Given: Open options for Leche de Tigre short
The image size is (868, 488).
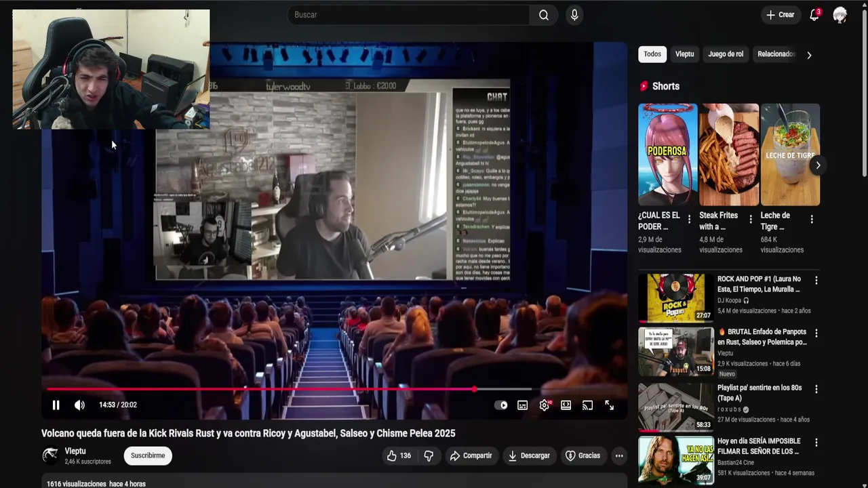Looking at the screenshot, I should [x=812, y=219].
